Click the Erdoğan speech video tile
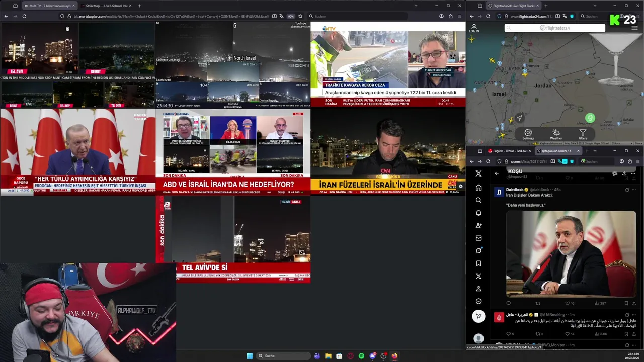 point(77,152)
